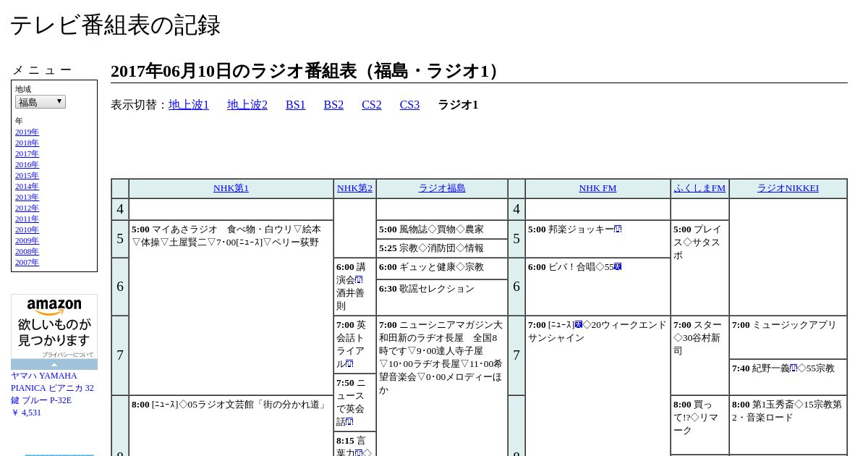Click the 6:00 ギュッと健康 program cell
Image resolution: width=868 pixels, height=456 pixels.
(x=442, y=269)
